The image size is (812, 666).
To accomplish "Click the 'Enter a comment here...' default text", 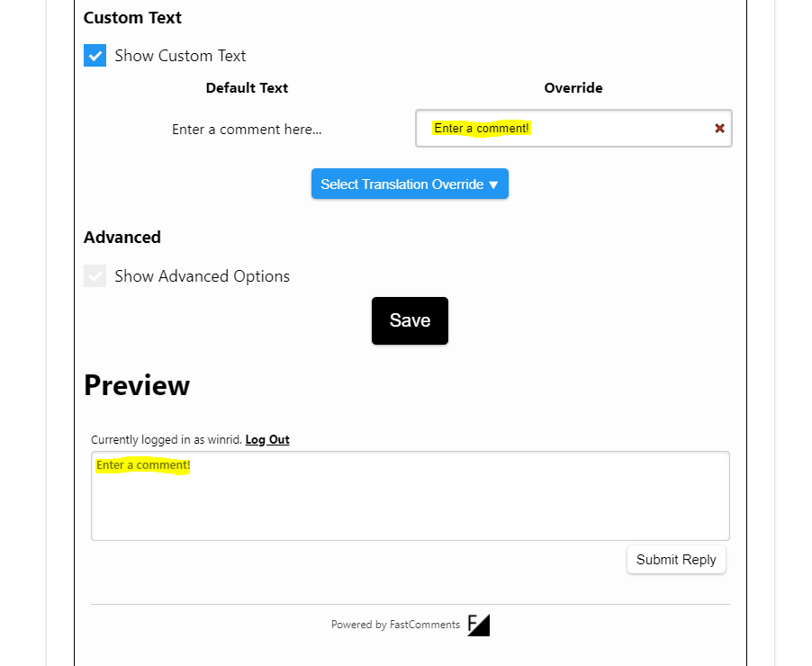I will click(x=247, y=130).
